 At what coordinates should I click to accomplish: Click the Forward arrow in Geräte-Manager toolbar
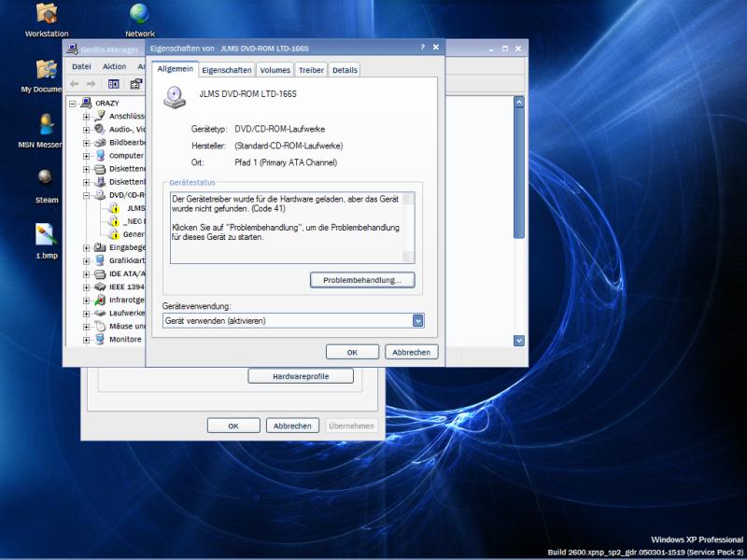pos(91,84)
